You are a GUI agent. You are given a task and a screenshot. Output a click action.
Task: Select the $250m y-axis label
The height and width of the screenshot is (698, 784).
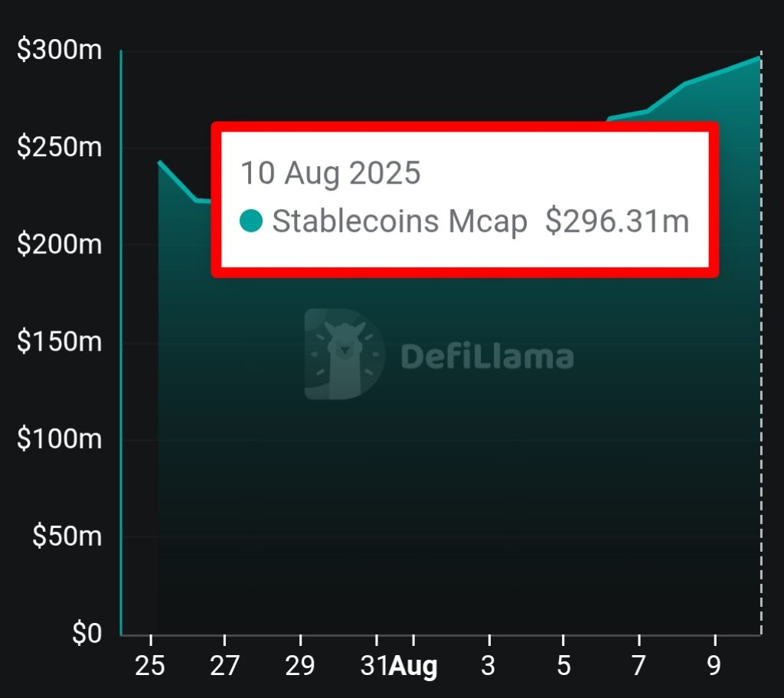click(59, 146)
